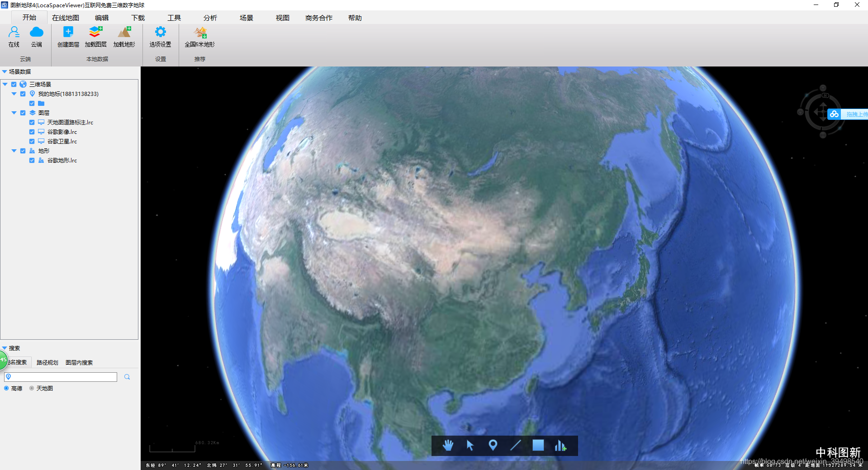Viewport: 868px width, 470px height.
Task: Click the 在线 online user icon
Action: coord(14,33)
